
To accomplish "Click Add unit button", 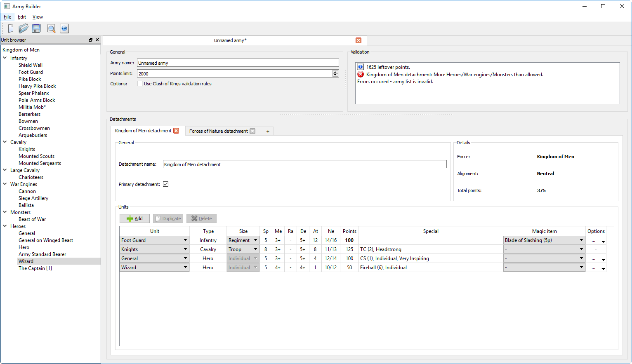I will point(134,218).
